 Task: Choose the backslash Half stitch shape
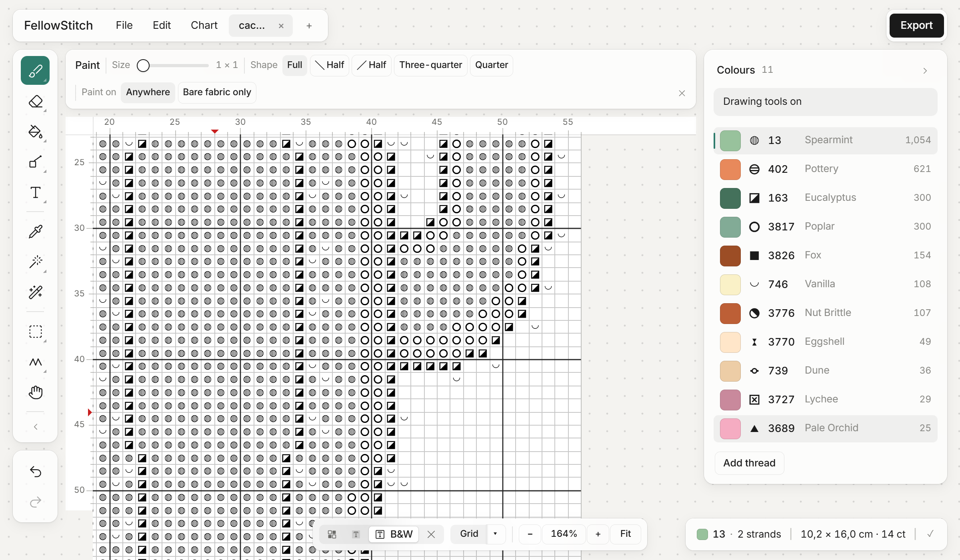click(330, 65)
